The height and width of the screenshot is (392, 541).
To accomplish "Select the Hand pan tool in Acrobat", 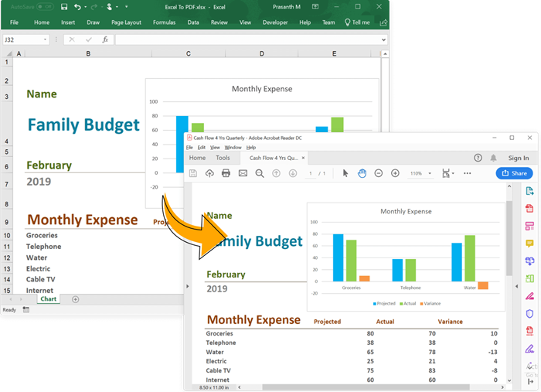I will 362,173.
